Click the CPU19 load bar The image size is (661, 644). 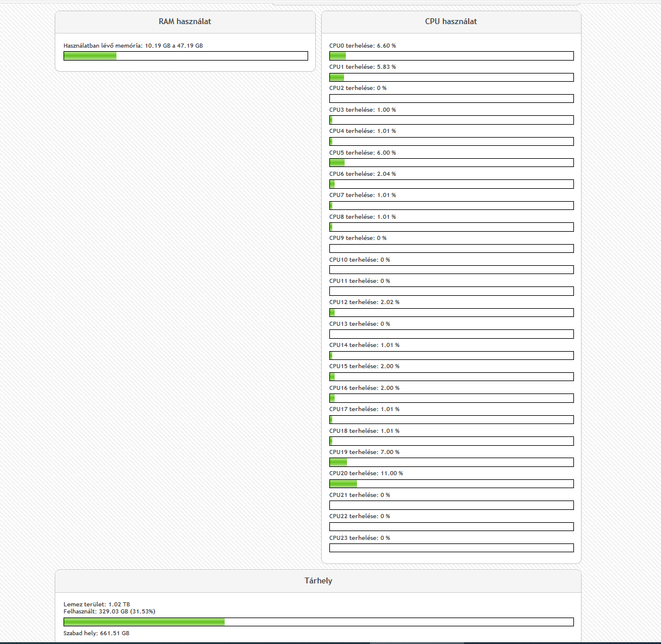tap(452, 462)
